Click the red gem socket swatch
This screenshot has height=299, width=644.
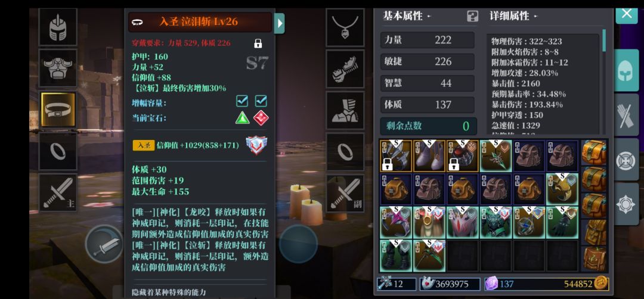coord(261,118)
